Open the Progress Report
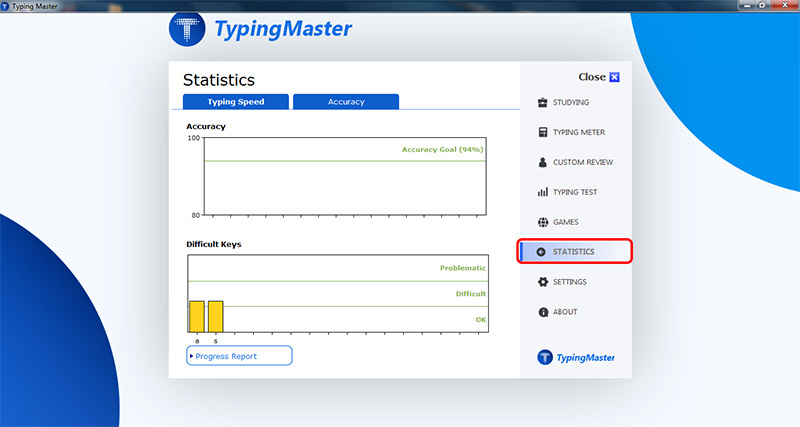Image resolution: width=800 pixels, height=427 pixels. 239,356
